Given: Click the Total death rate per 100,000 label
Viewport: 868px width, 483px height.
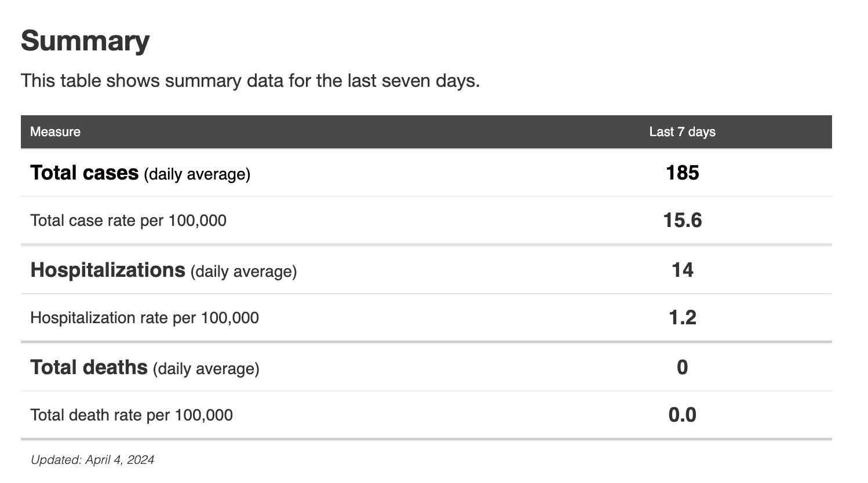Looking at the screenshot, I should (x=131, y=415).
